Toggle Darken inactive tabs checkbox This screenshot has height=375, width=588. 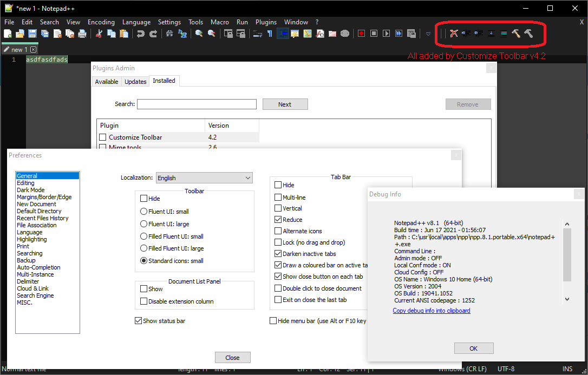point(278,254)
